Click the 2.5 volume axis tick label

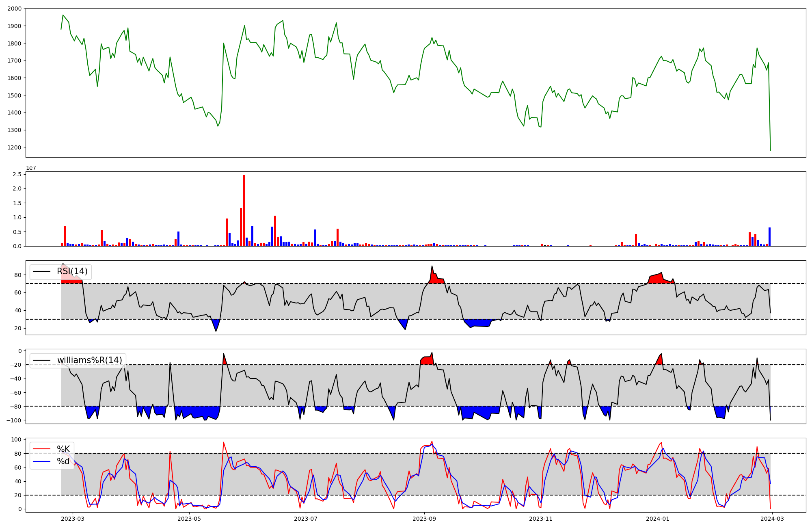17,174
